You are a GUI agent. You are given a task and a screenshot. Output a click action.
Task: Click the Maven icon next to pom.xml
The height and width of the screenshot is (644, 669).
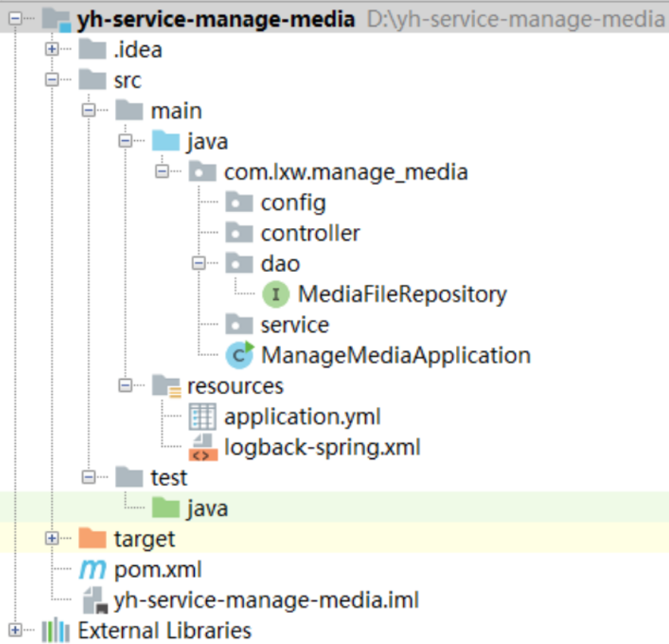tap(93, 569)
